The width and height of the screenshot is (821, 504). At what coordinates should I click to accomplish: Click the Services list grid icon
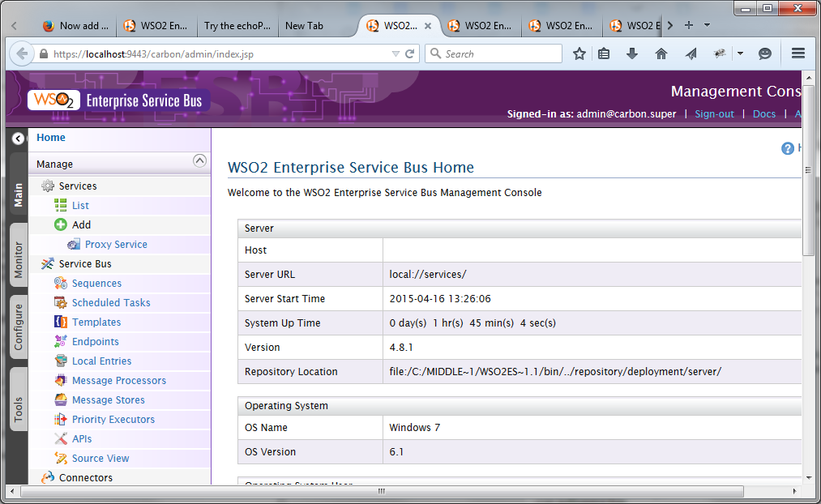pos(61,205)
